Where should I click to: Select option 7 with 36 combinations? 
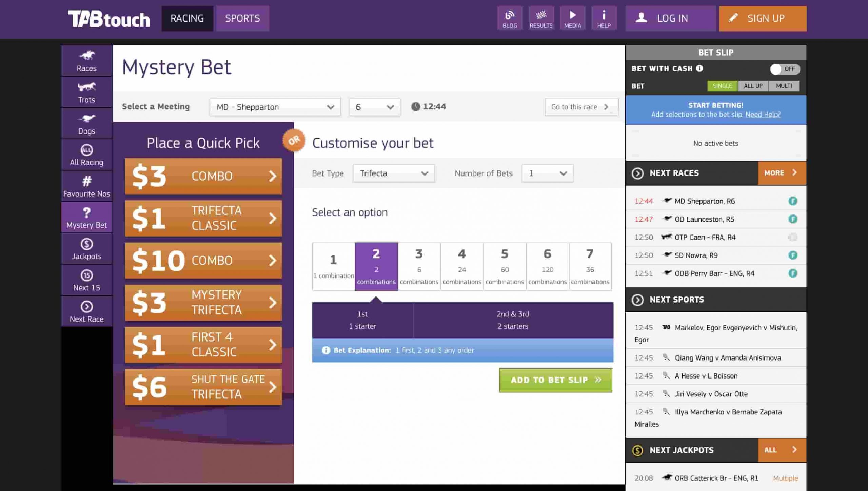coord(590,266)
